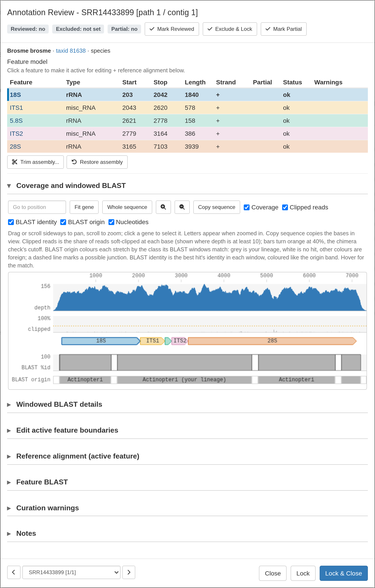The height and width of the screenshot is (588, 375).
Task: Click the Go to position field
Action: [x=37, y=207]
